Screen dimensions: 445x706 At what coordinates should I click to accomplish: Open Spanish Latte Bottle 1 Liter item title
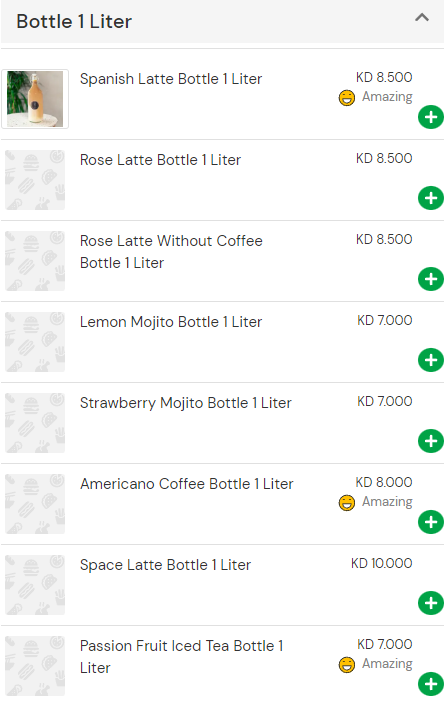click(171, 79)
